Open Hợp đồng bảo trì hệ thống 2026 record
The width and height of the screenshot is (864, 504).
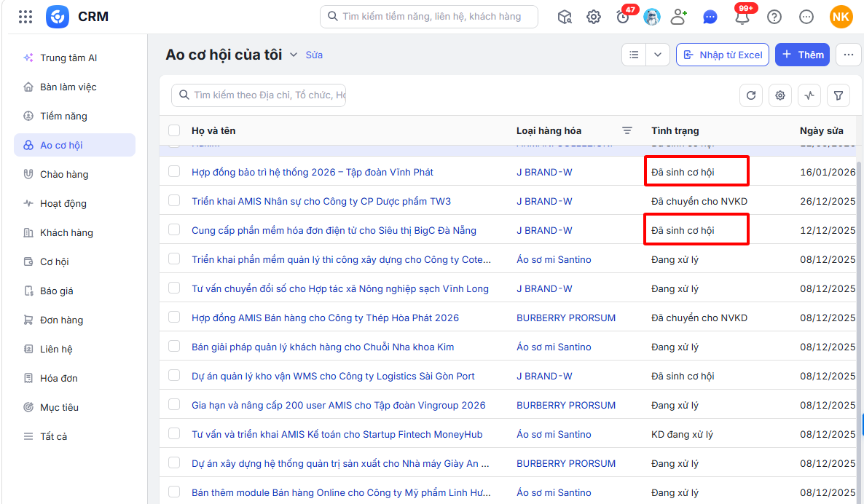(x=313, y=173)
